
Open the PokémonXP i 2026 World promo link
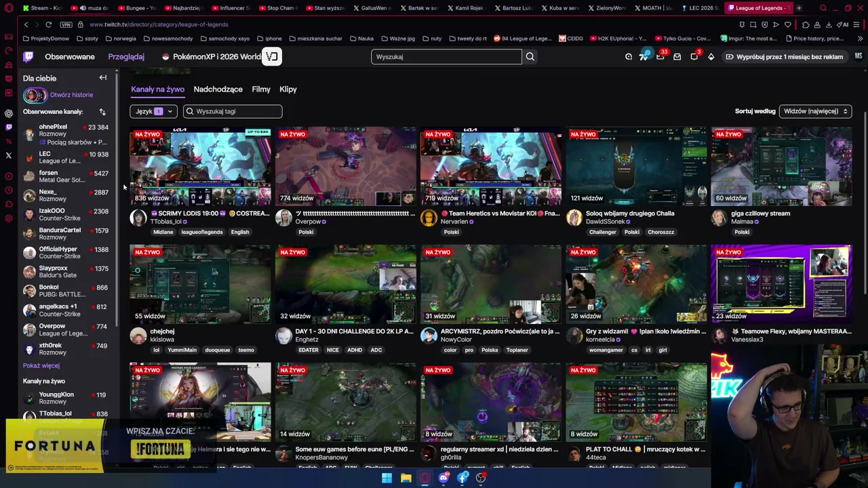[x=211, y=57]
